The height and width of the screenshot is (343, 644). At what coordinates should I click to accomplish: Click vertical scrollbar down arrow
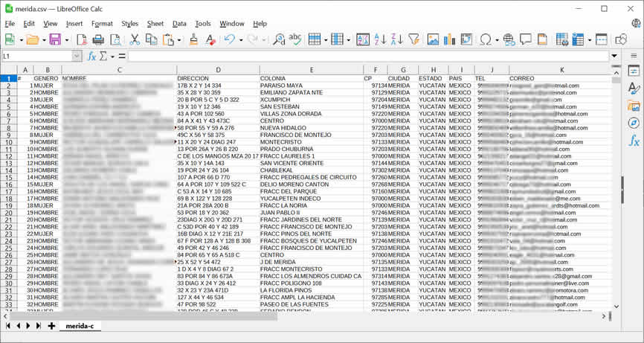pos(616,307)
